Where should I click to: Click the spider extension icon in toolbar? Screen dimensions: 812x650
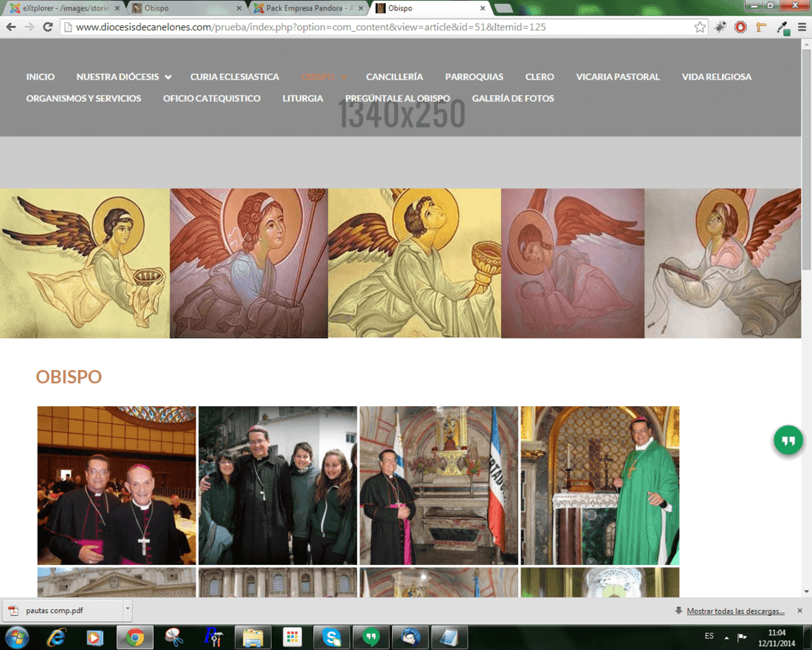pyautogui.click(x=720, y=27)
